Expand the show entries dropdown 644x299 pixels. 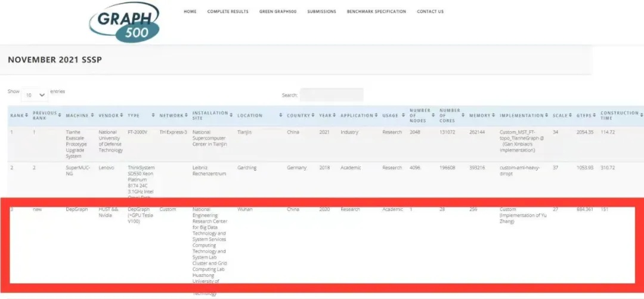(x=35, y=95)
